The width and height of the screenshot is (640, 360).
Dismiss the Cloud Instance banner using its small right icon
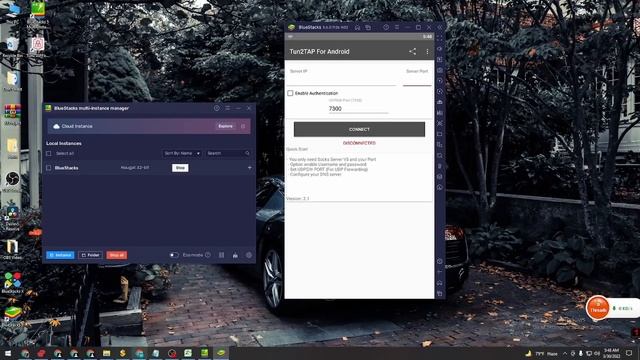coord(243,126)
